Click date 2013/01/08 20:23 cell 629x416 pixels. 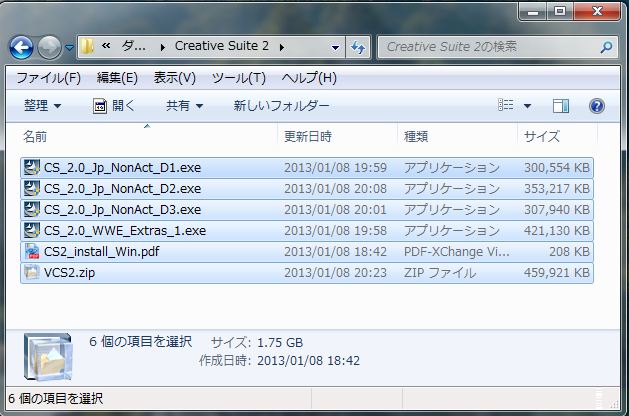click(335, 273)
